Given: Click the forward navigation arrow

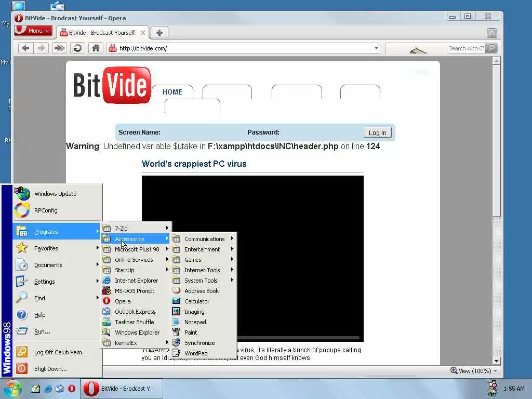Looking at the screenshot, I should pos(42,48).
